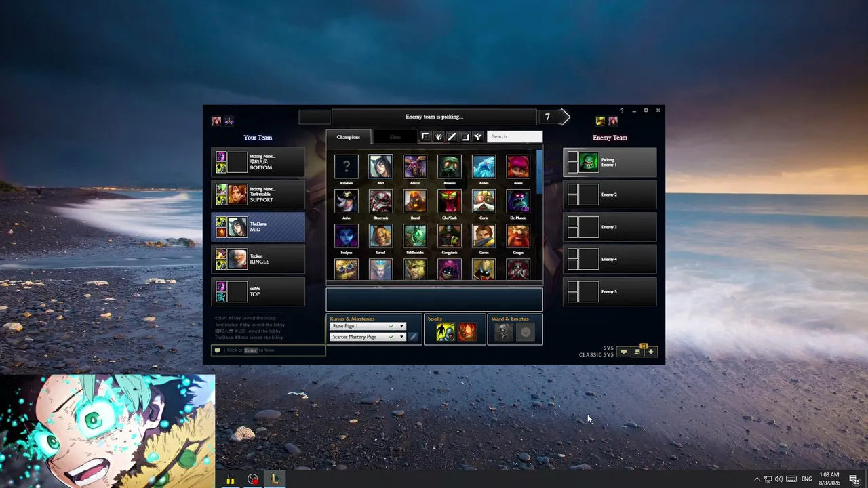Pick the Random champion tile
The width and height of the screenshot is (868, 488).
347,167
